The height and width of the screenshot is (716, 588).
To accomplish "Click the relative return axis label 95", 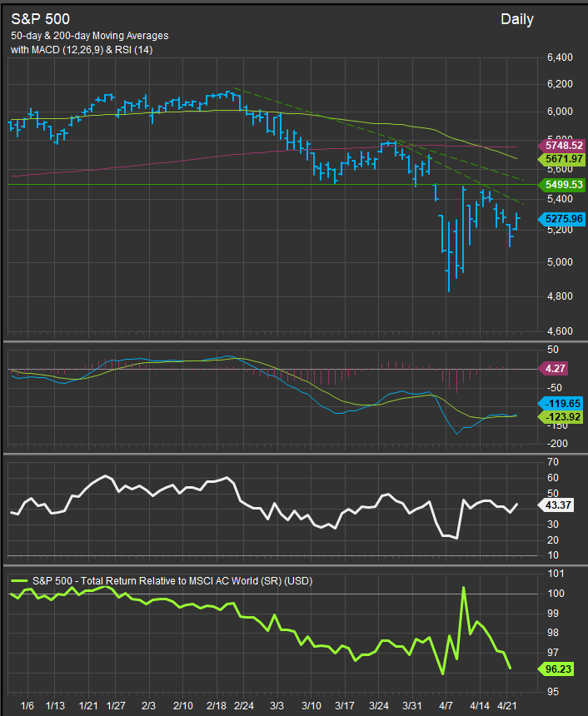I will [x=553, y=692].
